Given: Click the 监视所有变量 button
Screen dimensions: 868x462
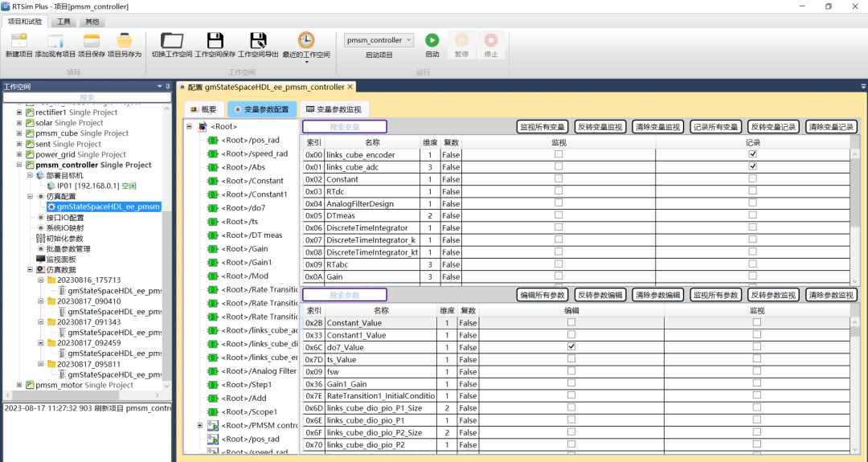Looking at the screenshot, I should [542, 127].
